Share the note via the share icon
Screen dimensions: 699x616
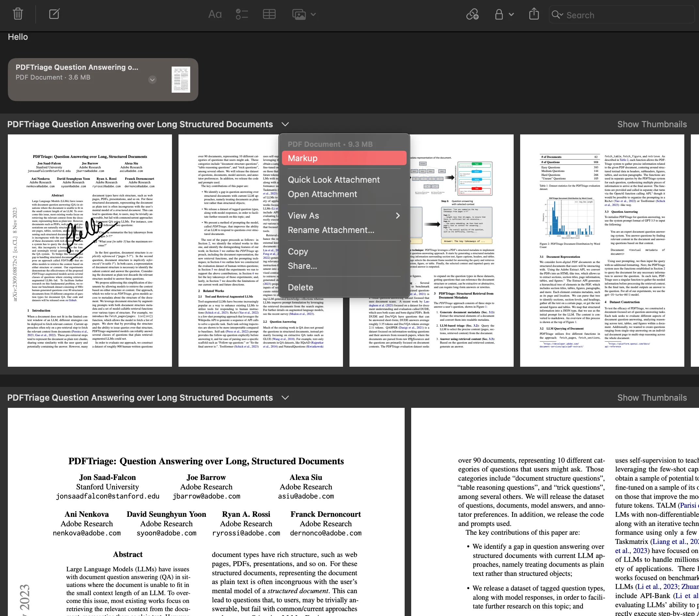click(534, 14)
